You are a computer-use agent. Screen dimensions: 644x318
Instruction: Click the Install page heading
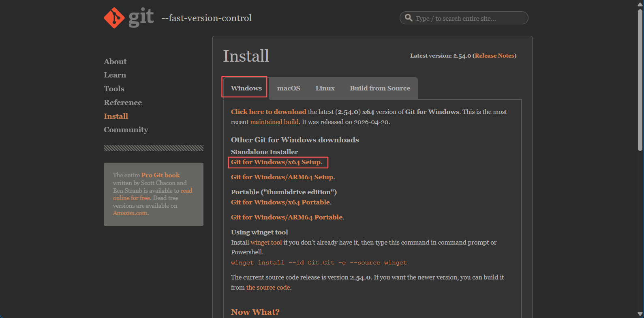click(x=246, y=56)
